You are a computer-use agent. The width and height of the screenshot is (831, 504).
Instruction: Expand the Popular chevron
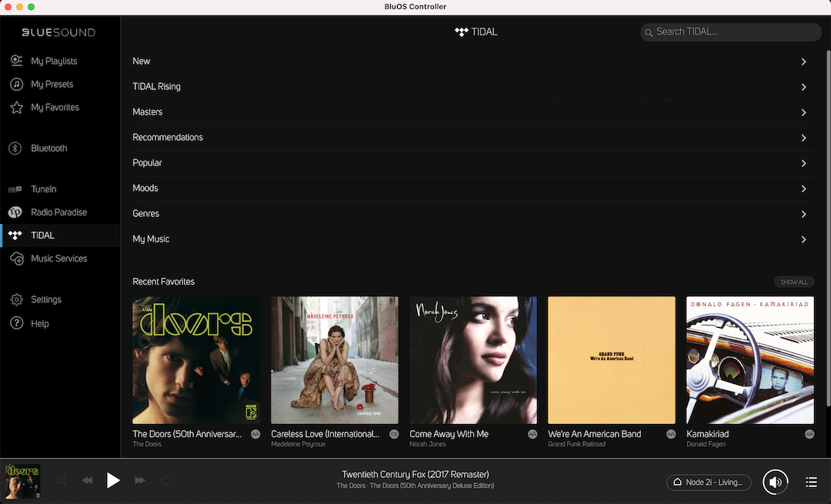[x=803, y=163]
